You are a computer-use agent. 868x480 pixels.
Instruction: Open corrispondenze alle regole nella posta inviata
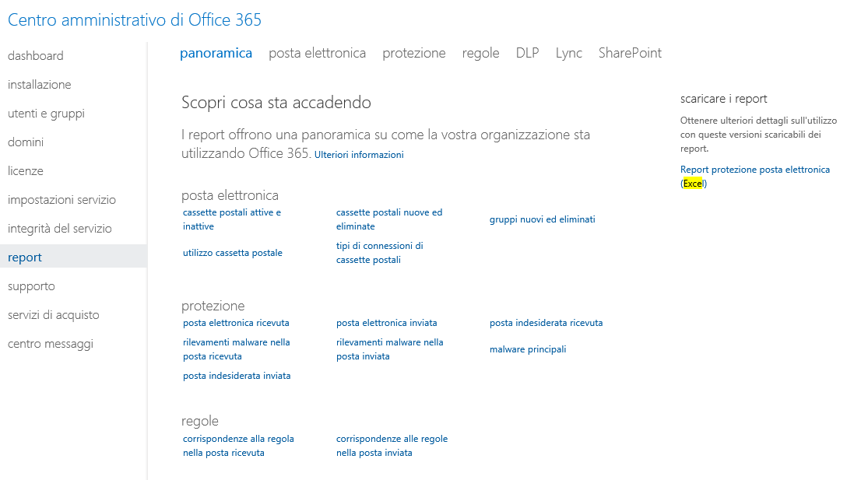click(x=392, y=446)
